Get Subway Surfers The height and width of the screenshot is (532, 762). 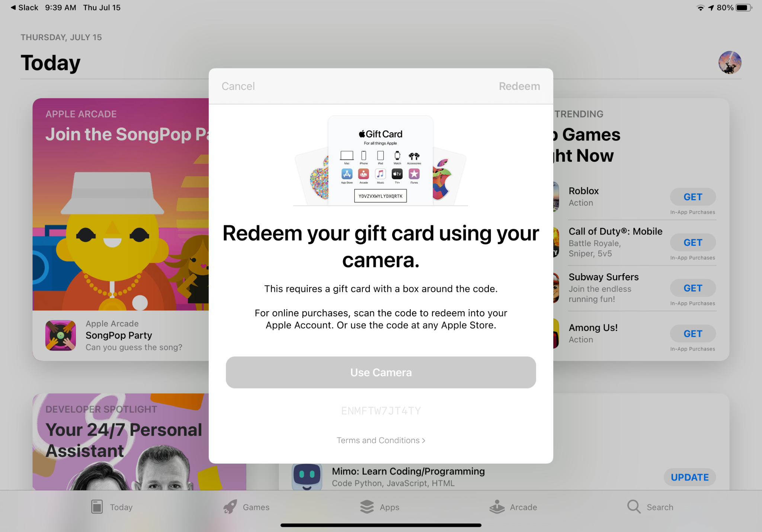[x=692, y=288]
